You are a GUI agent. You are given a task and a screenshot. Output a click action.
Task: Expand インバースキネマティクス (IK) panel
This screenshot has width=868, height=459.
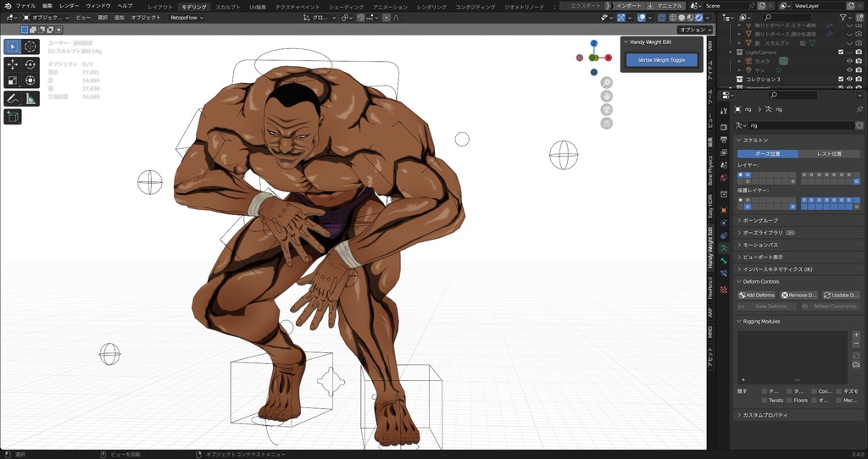[x=798, y=269]
